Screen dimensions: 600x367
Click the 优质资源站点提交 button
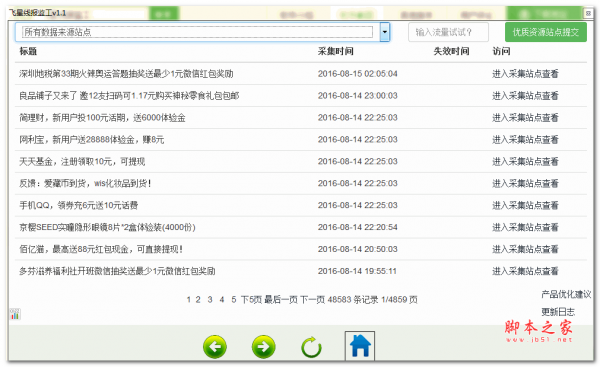pyautogui.click(x=546, y=32)
